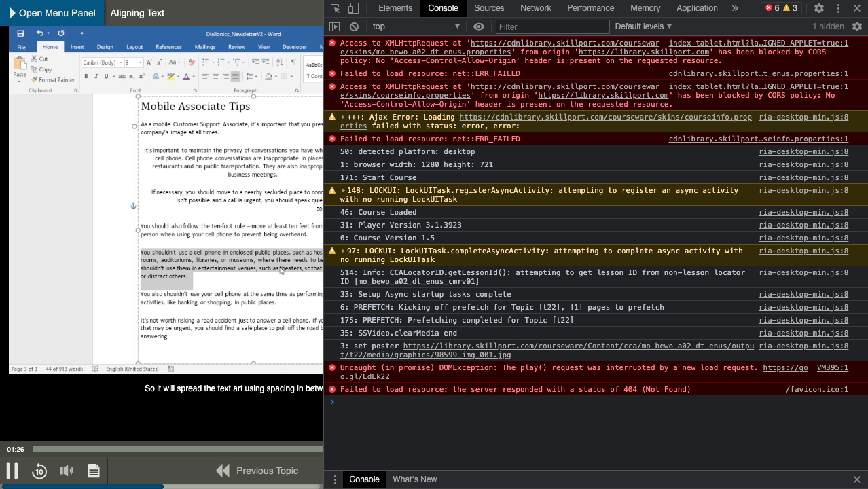This screenshot has height=489, width=868.
Task: Switch to DevTools Application tab
Action: click(x=697, y=8)
